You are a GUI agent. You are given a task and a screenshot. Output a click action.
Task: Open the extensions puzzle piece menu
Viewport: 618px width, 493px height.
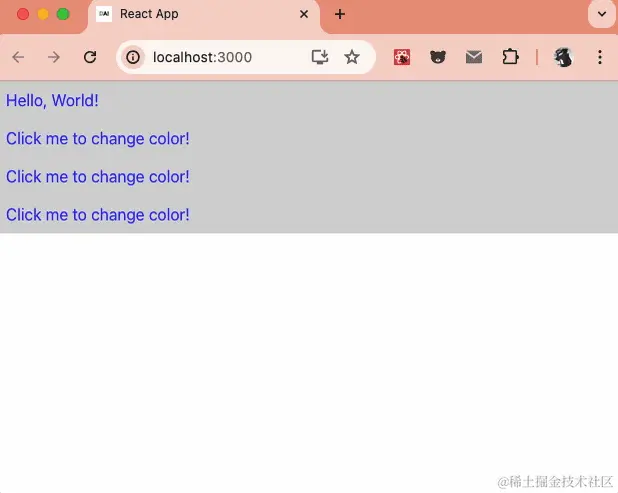(510, 57)
